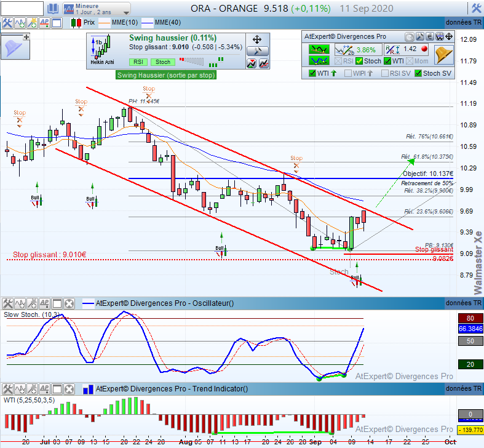Maximize the Oscillateur panel
The height and width of the screenshot is (448, 484).
tap(57, 304)
